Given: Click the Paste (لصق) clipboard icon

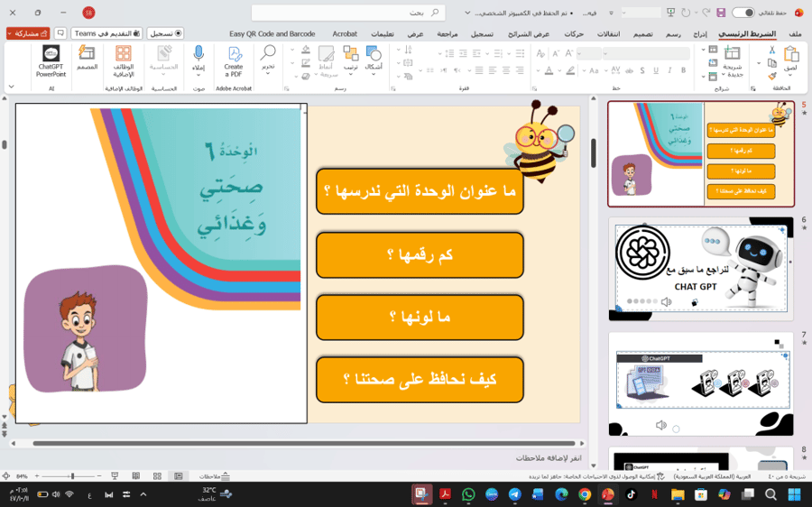Looking at the screenshot, I should coord(790,54).
